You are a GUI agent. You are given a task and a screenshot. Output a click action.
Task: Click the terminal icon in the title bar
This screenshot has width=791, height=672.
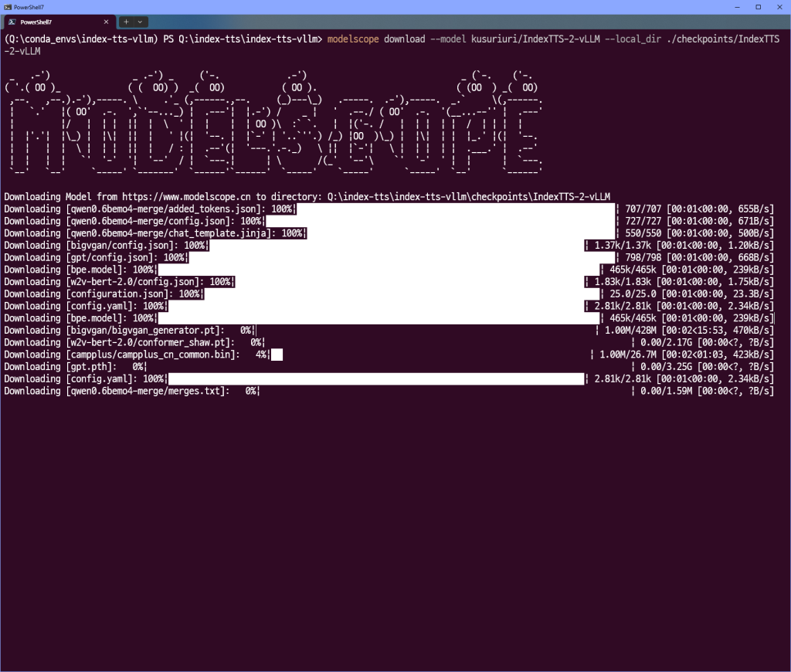pyautogui.click(x=8, y=7)
